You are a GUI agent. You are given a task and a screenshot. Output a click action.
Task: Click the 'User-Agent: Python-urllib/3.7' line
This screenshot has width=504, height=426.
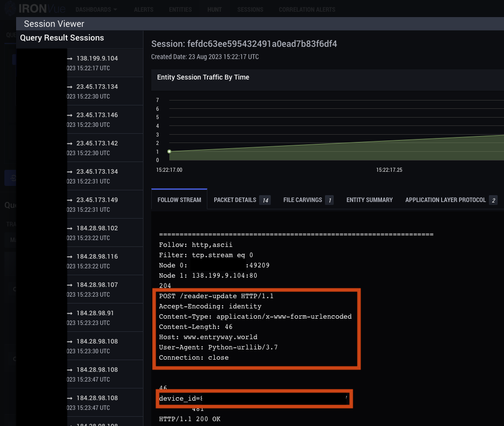tap(218, 347)
